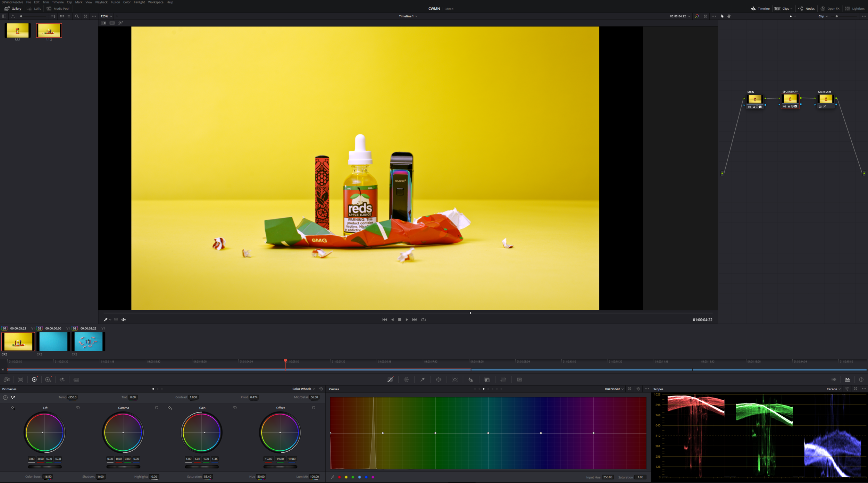Open the Power Window palette
This screenshot has width=868, height=483.
(x=439, y=380)
